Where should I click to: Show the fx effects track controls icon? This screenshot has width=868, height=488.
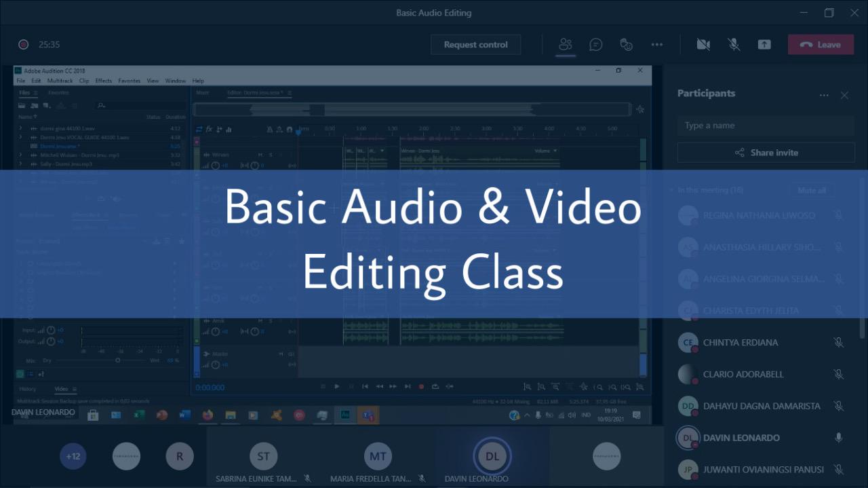point(210,129)
